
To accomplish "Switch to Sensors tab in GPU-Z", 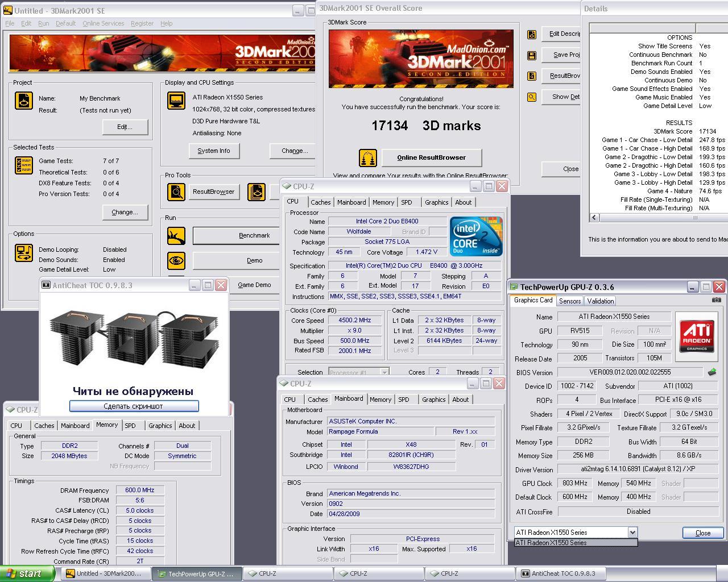I will pos(570,301).
